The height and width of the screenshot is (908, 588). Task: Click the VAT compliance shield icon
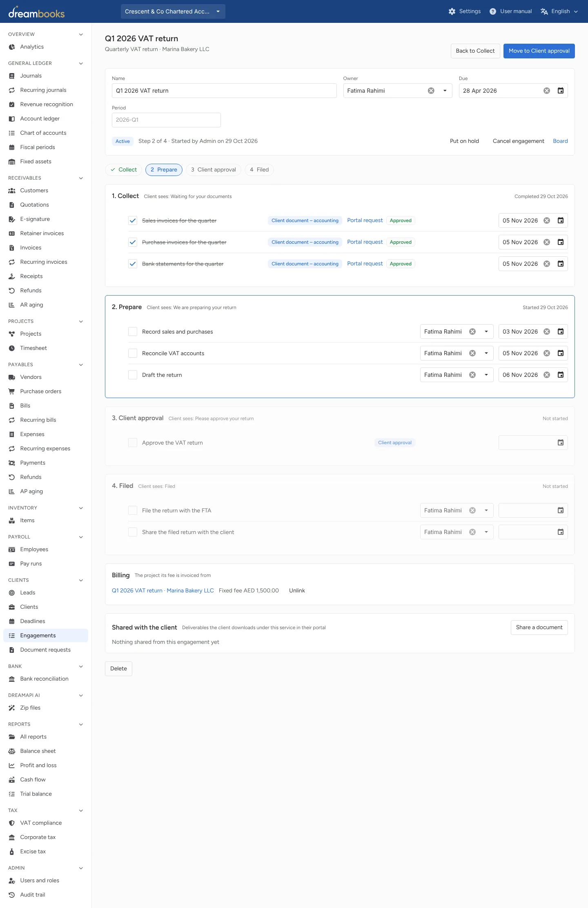point(12,823)
